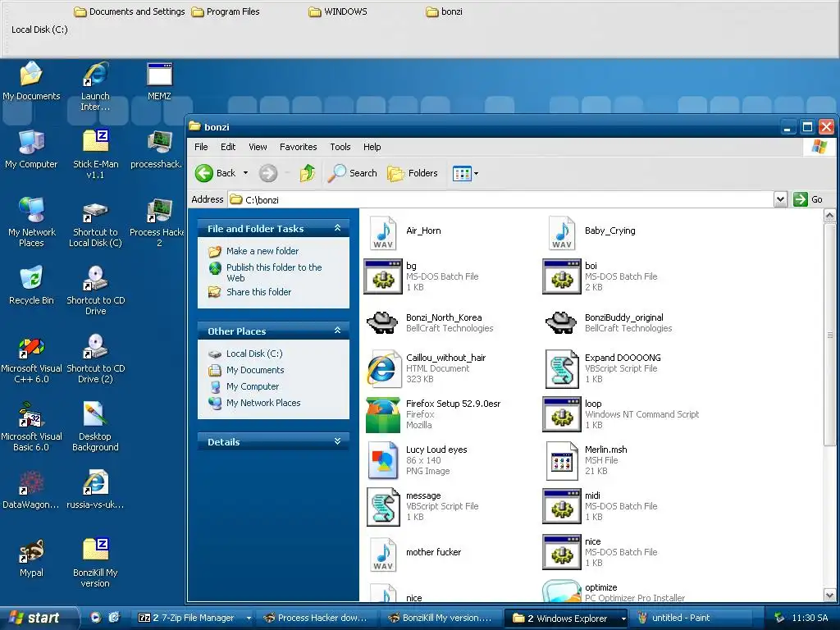Open the Back button history dropdown arrow
This screenshot has height=630, width=840.
pos(245,173)
